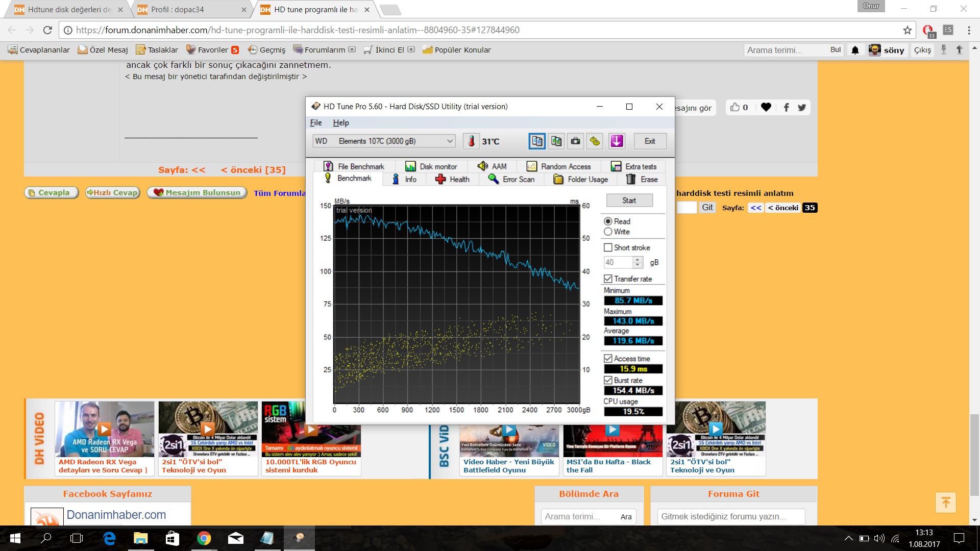Open the File menu in HD Tune

316,122
